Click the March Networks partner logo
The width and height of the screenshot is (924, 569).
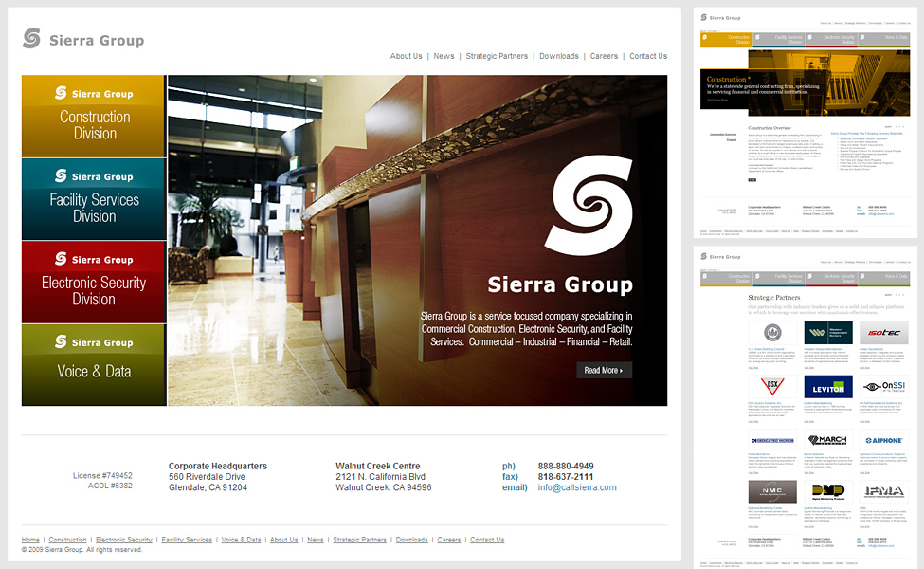[x=828, y=440]
